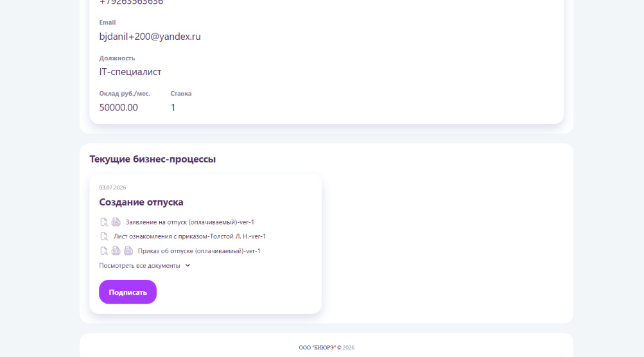Download XML file of Приказ об отпуске
Screen dimensions: 644x357
coord(128,250)
